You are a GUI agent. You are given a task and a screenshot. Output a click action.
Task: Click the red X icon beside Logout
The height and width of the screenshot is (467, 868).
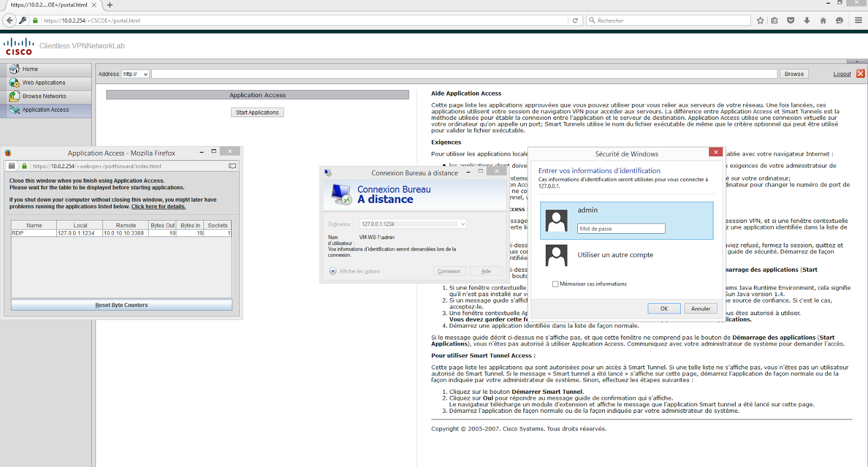point(860,74)
